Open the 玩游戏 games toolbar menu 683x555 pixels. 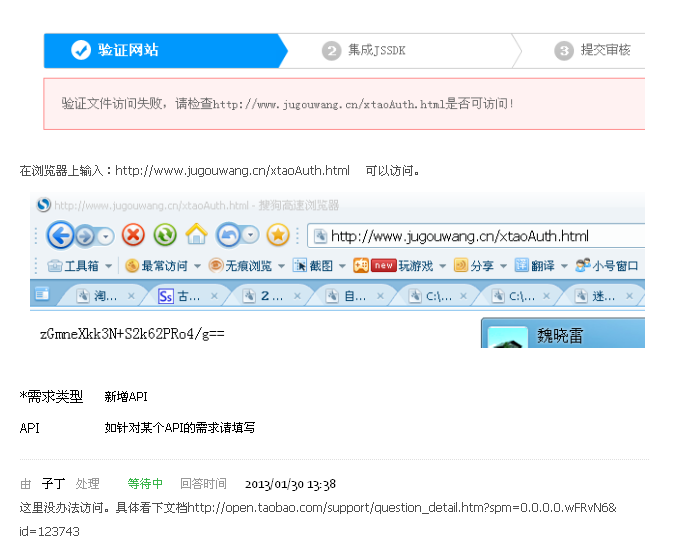click(x=402, y=266)
